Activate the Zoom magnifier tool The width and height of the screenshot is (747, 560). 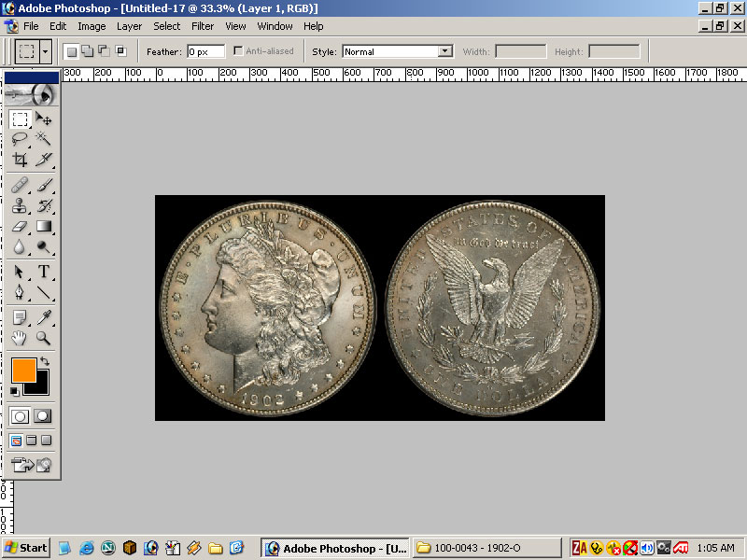click(43, 338)
